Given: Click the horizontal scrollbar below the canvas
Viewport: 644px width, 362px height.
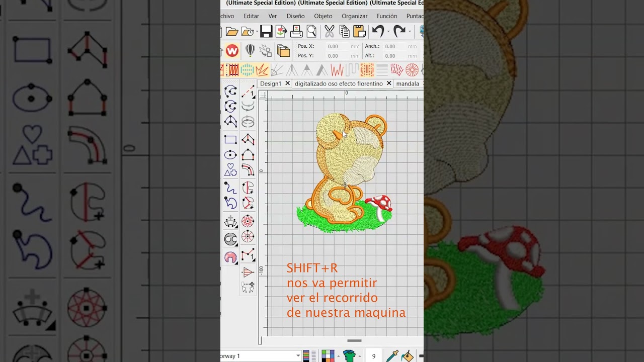Looking at the screenshot, I should (x=354, y=340).
